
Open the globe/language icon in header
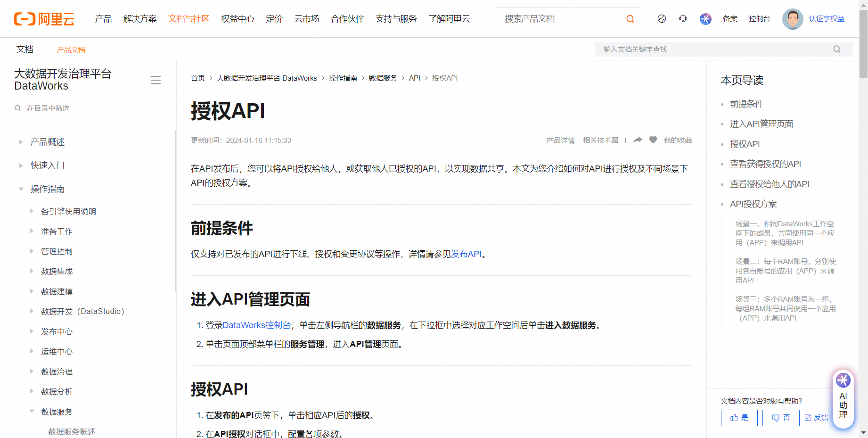pos(662,19)
